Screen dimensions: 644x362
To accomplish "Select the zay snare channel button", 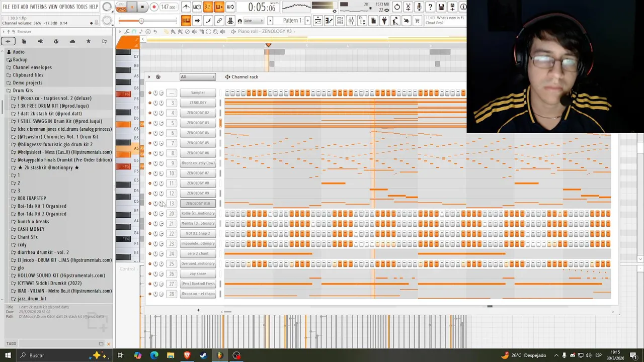I will (198, 274).
